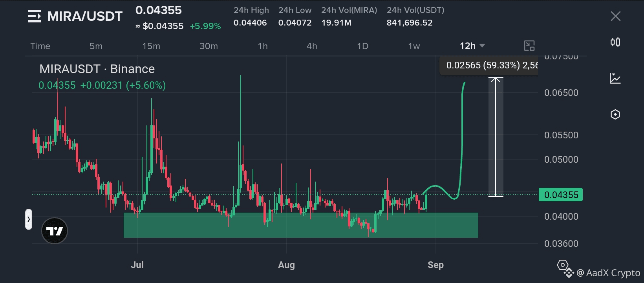Select the green support zone rectangle

301,225
